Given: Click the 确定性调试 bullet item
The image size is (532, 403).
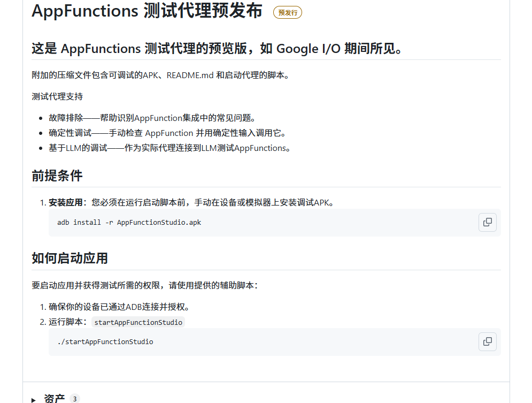Looking at the screenshot, I should click(167, 133).
